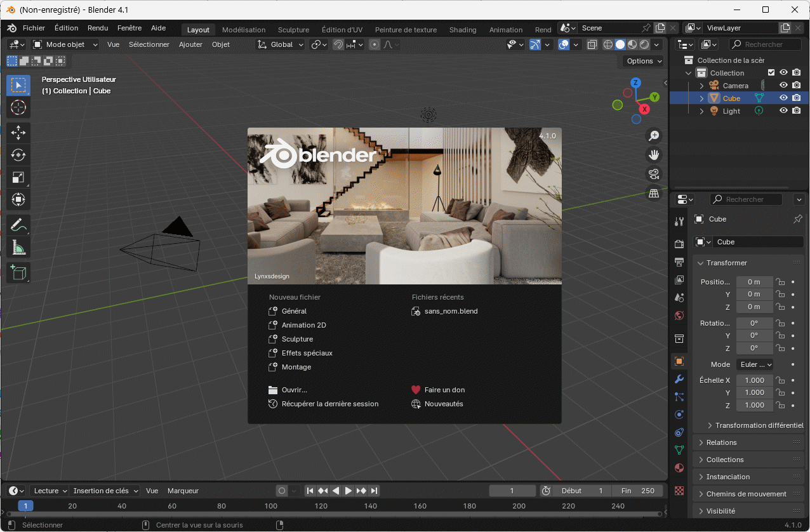Toggle the camera view icon

coord(654,174)
